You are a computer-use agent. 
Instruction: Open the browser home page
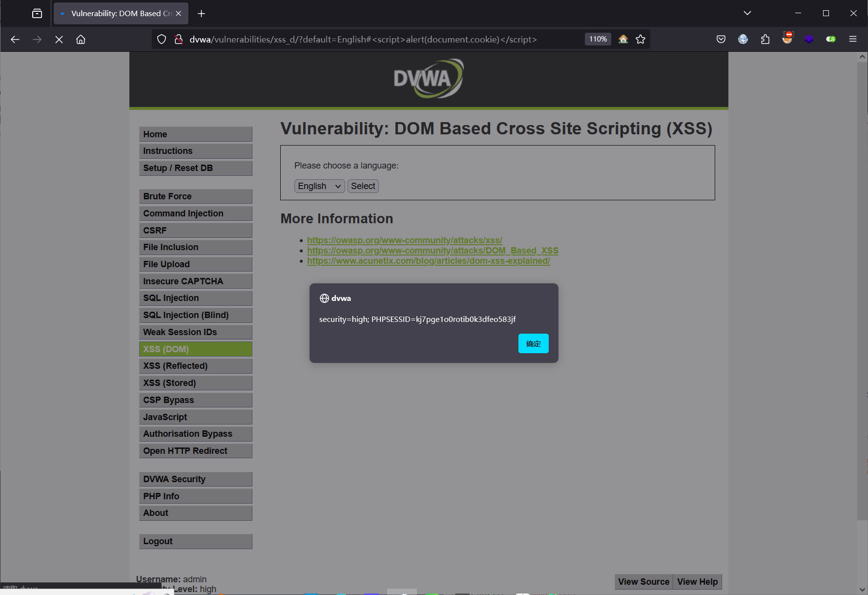coord(81,40)
